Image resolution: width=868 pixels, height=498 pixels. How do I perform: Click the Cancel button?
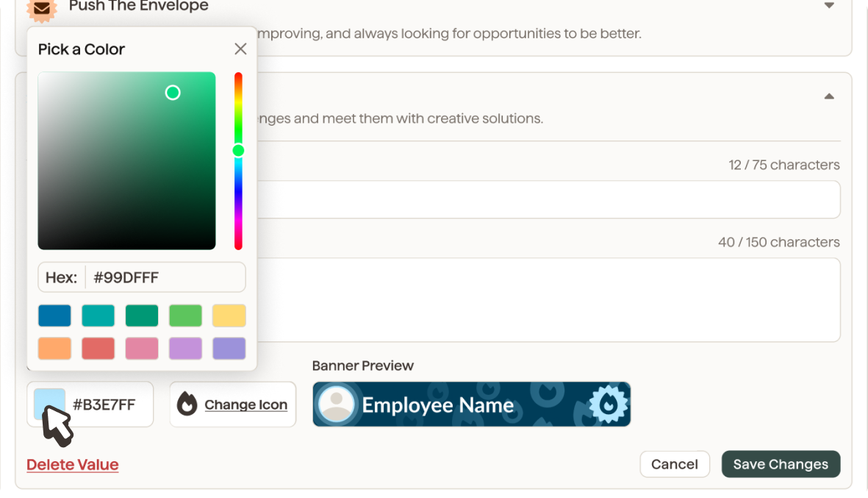[x=674, y=464]
